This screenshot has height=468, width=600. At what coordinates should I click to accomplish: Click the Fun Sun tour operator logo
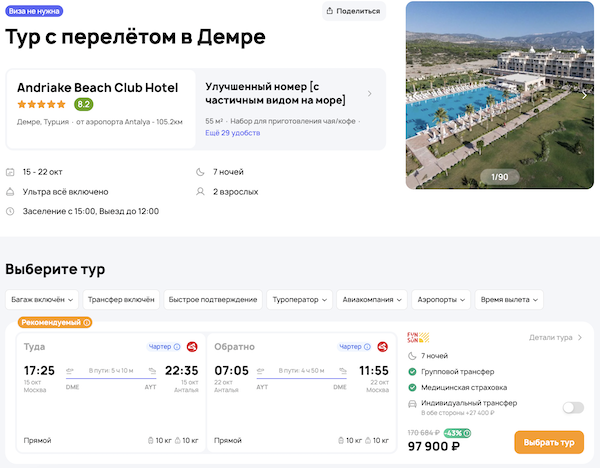coord(418,338)
